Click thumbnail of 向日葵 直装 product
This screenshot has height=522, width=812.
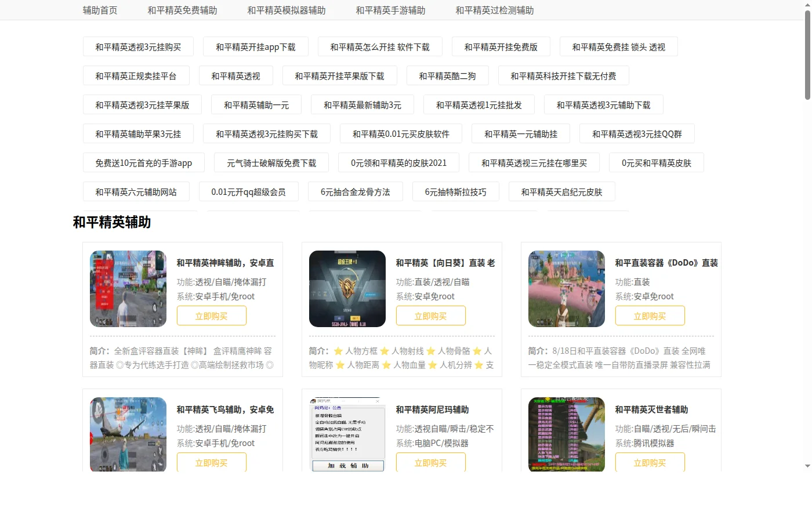pyautogui.click(x=347, y=289)
